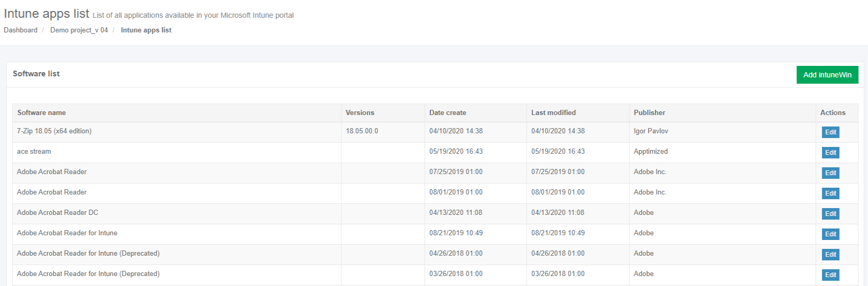This screenshot has width=868, height=286.
Task: Go to Dashboard in the breadcrumb
Action: [x=20, y=30]
